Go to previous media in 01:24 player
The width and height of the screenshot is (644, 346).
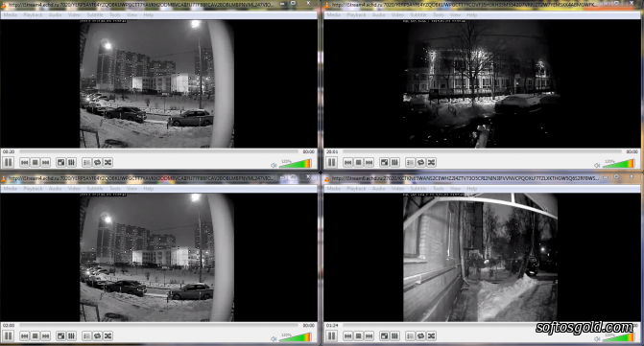347,336
